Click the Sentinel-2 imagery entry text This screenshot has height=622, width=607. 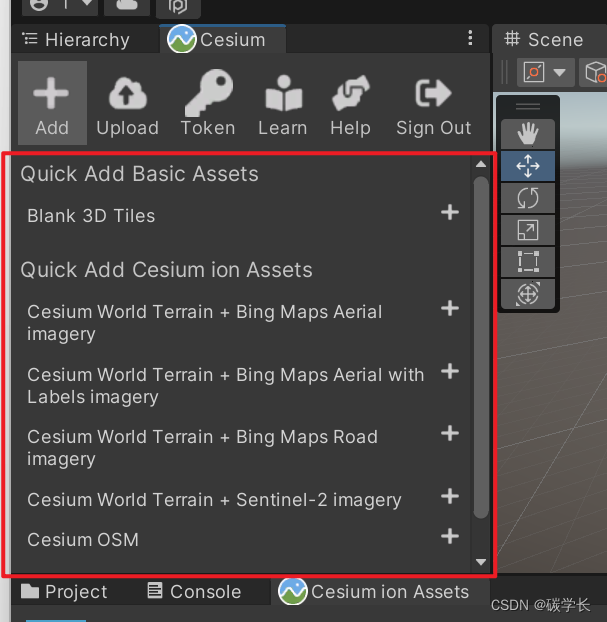point(214,500)
